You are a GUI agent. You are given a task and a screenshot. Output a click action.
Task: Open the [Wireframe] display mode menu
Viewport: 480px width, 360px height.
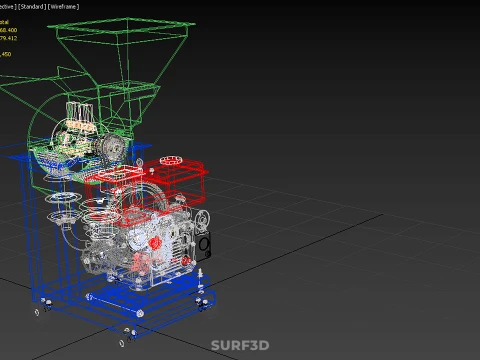pyautogui.click(x=64, y=7)
